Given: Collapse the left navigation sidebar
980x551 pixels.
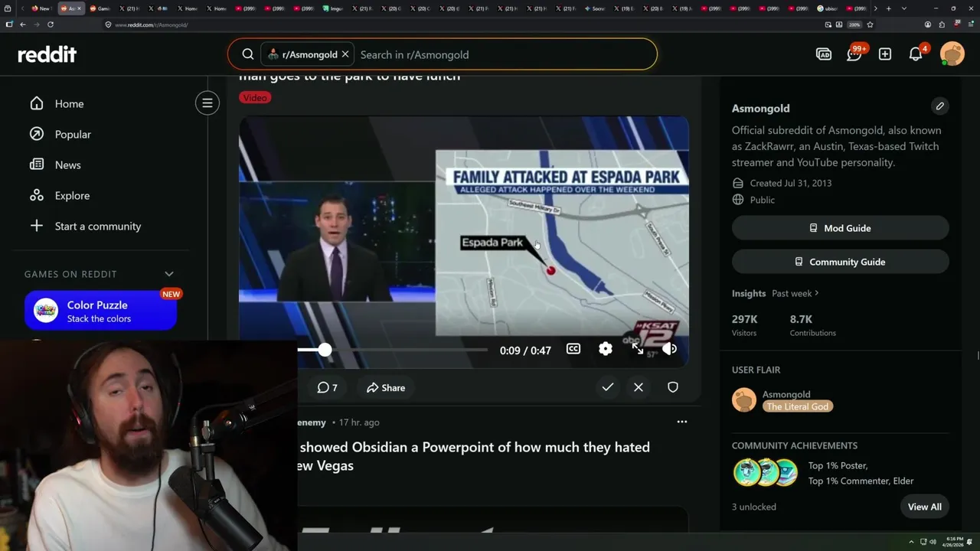Looking at the screenshot, I should (207, 103).
